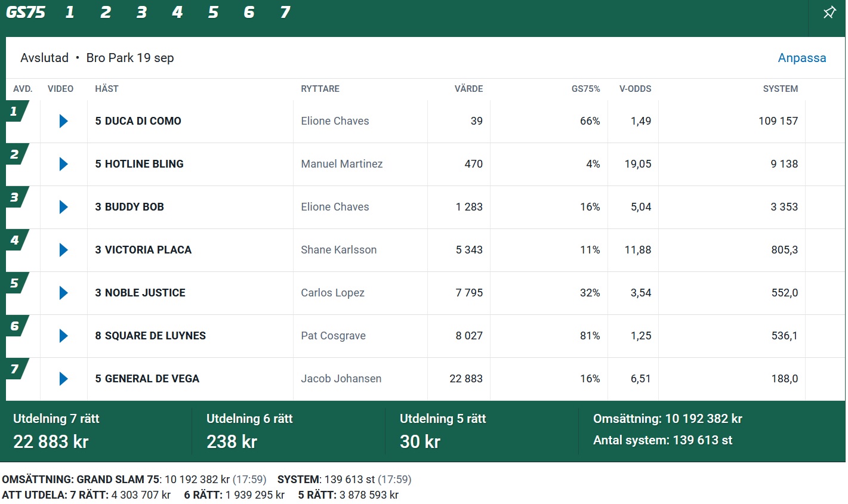Switch to race 4 tab in header
The height and width of the screenshot is (504, 848).
coord(177,12)
